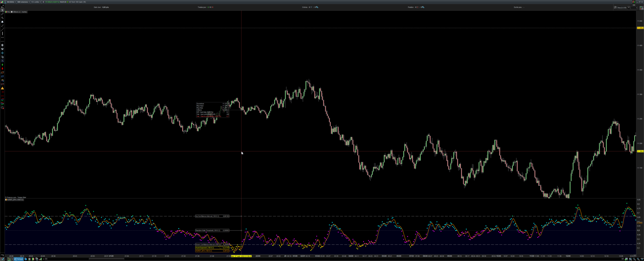Select the ellipse drawing tool
Viewport: 644px width, 261px height.
(x=2, y=72)
